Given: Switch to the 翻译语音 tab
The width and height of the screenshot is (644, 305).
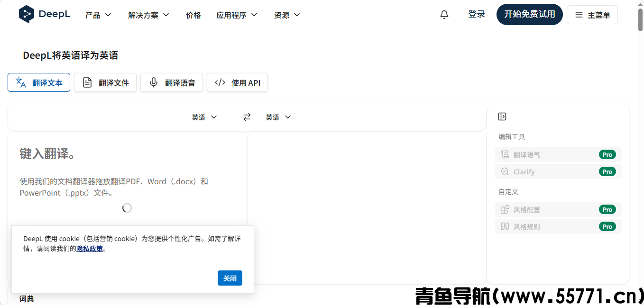Looking at the screenshot, I should [x=172, y=82].
